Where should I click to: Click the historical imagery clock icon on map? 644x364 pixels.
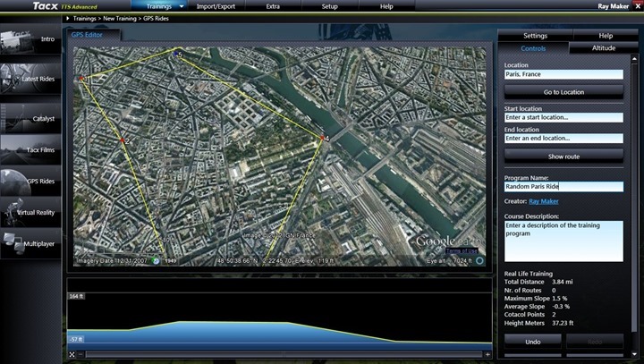pos(156,260)
